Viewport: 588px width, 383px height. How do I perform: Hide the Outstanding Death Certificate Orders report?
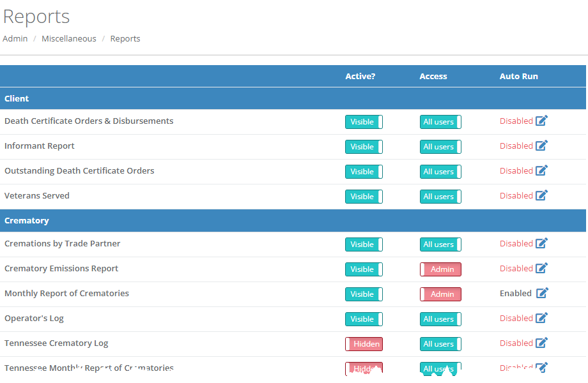coord(364,171)
